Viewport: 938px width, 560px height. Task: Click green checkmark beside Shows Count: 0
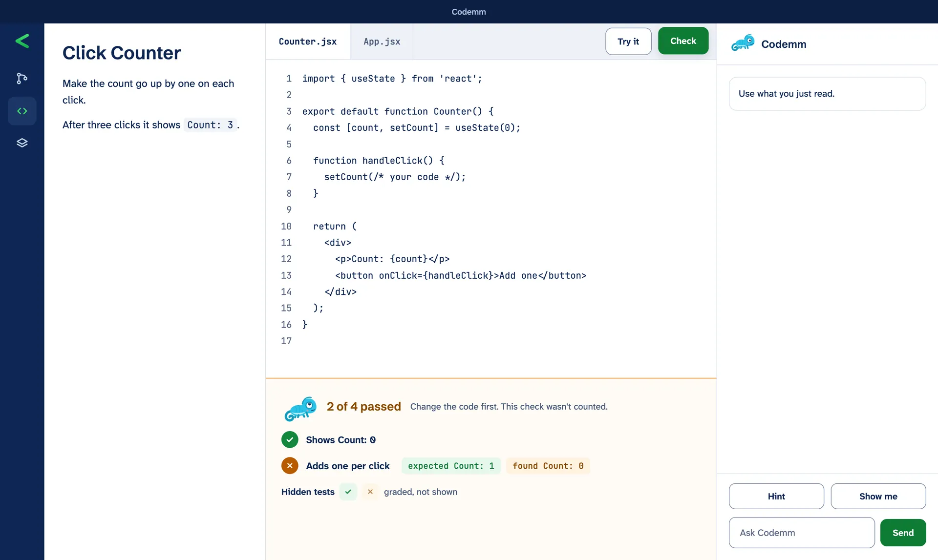point(290,439)
